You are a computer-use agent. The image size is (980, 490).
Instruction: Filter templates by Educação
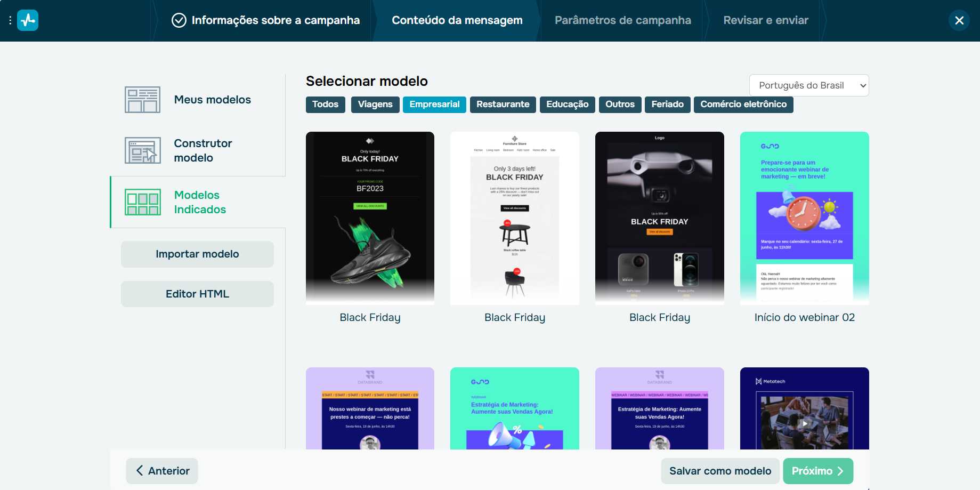568,105
